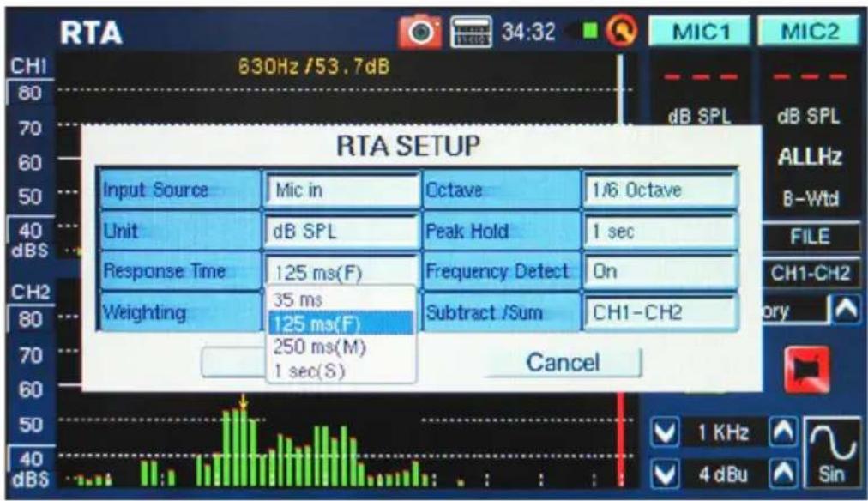Select the 35 ms response time option
The width and height of the screenshot is (868, 501).
point(341,300)
